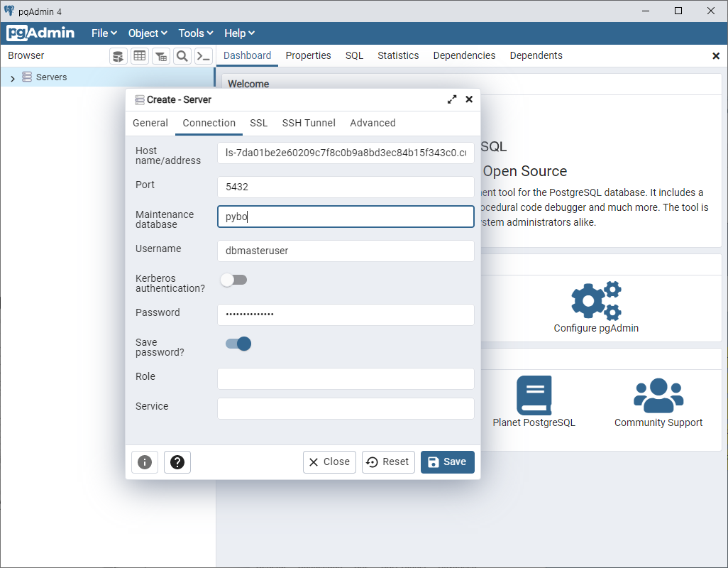This screenshot has width=728, height=568.
Task: Switch to the General tab in dialog
Action: point(150,123)
